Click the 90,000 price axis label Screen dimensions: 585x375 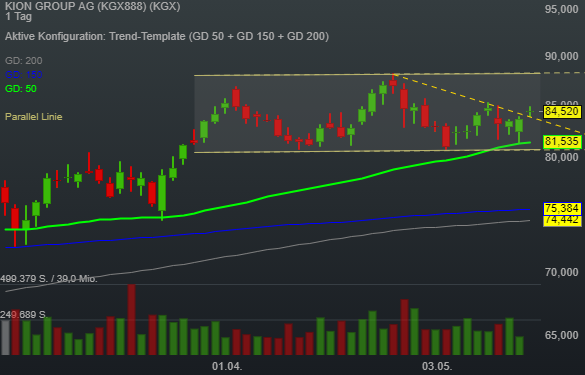click(x=561, y=56)
